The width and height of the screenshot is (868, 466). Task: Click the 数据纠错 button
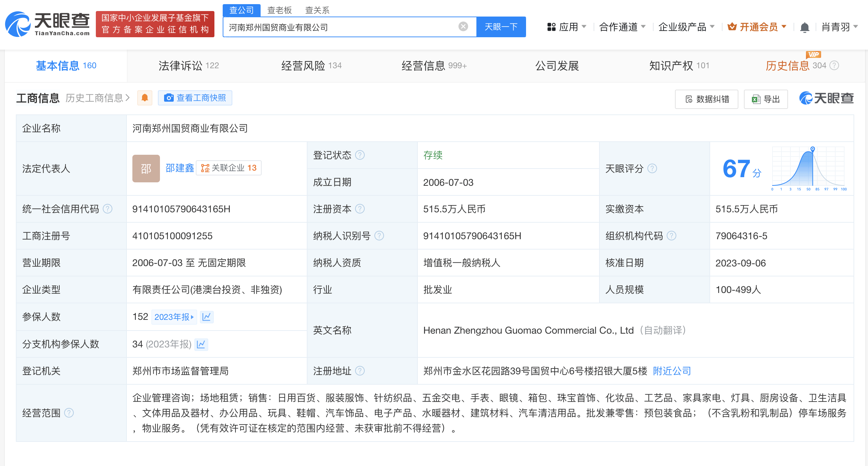[x=707, y=99]
